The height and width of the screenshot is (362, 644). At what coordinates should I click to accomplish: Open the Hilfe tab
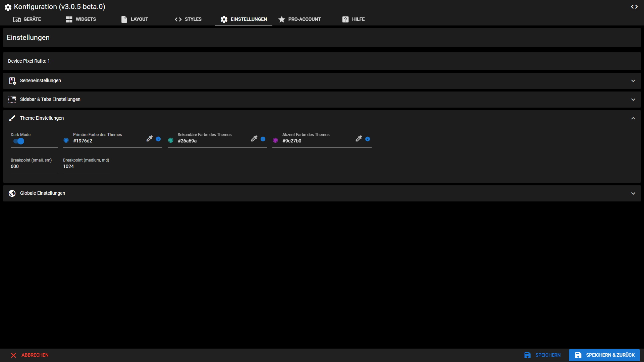(x=354, y=19)
